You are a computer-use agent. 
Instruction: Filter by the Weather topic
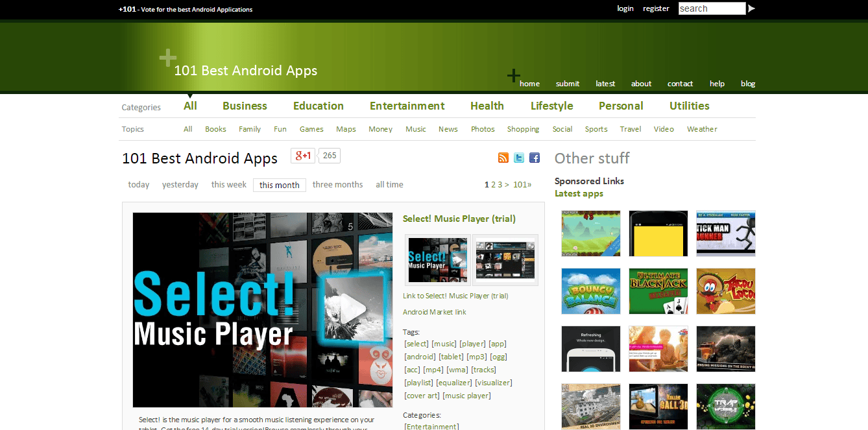click(702, 129)
